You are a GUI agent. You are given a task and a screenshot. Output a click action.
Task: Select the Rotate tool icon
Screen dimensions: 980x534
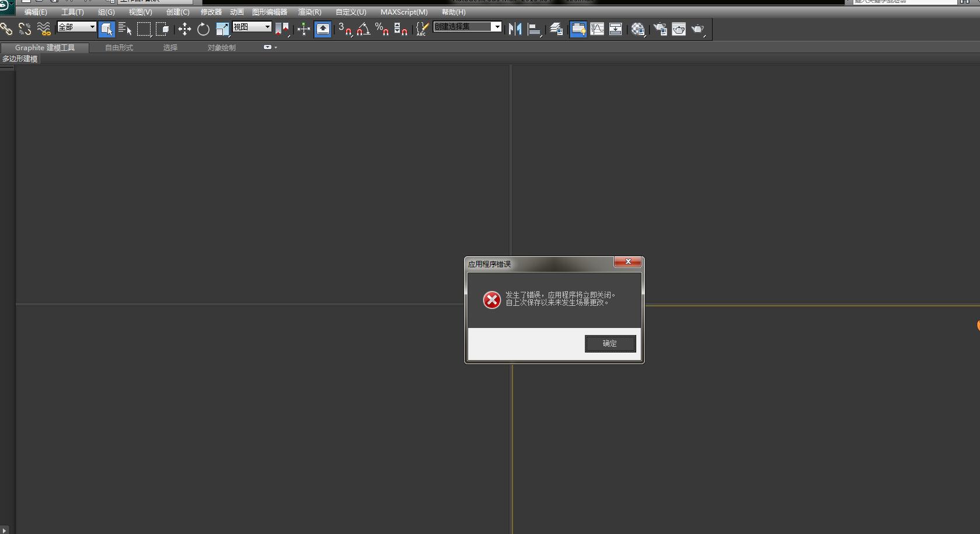pyautogui.click(x=203, y=29)
